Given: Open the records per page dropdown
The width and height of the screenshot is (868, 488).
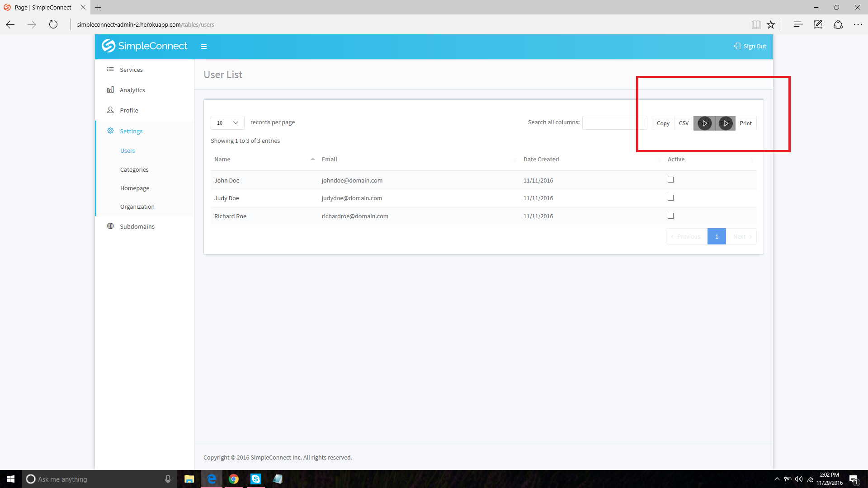Looking at the screenshot, I should tap(227, 123).
